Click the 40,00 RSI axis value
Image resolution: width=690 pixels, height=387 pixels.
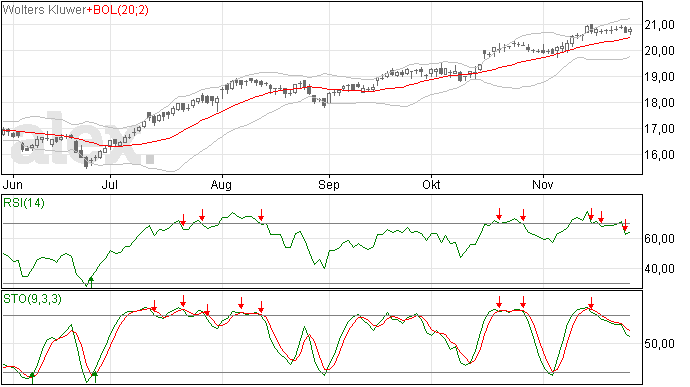[x=659, y=269]
